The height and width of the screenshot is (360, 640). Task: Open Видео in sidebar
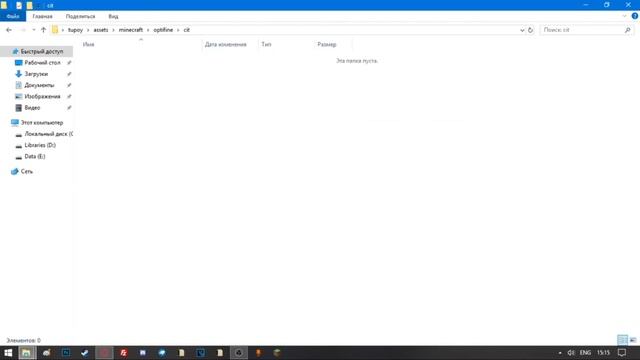(x=32, y=108)
